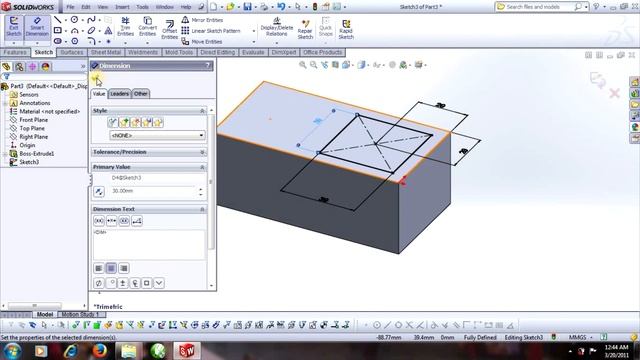Open the Edit menu
The width and height of the screenshot is (640, 360).
[x=86, y=7]
